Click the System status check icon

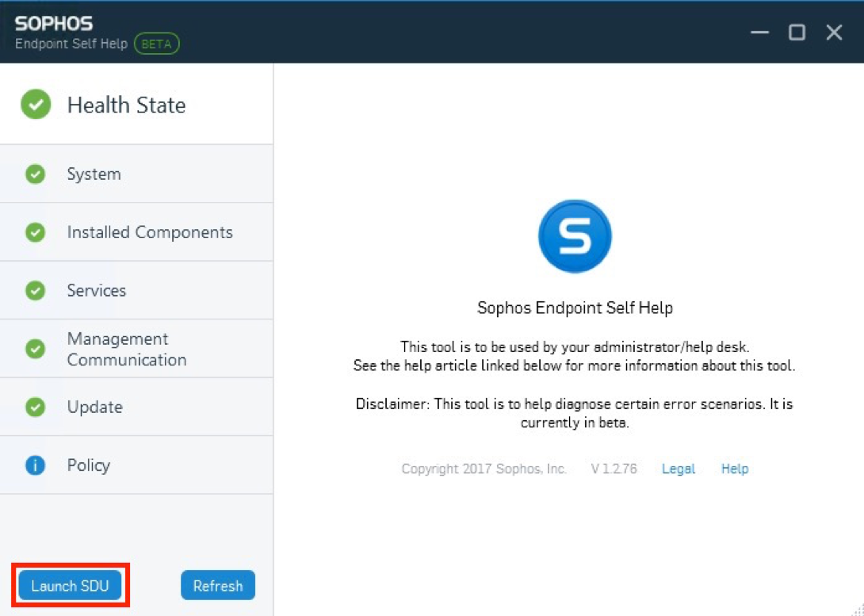point(35,174)
